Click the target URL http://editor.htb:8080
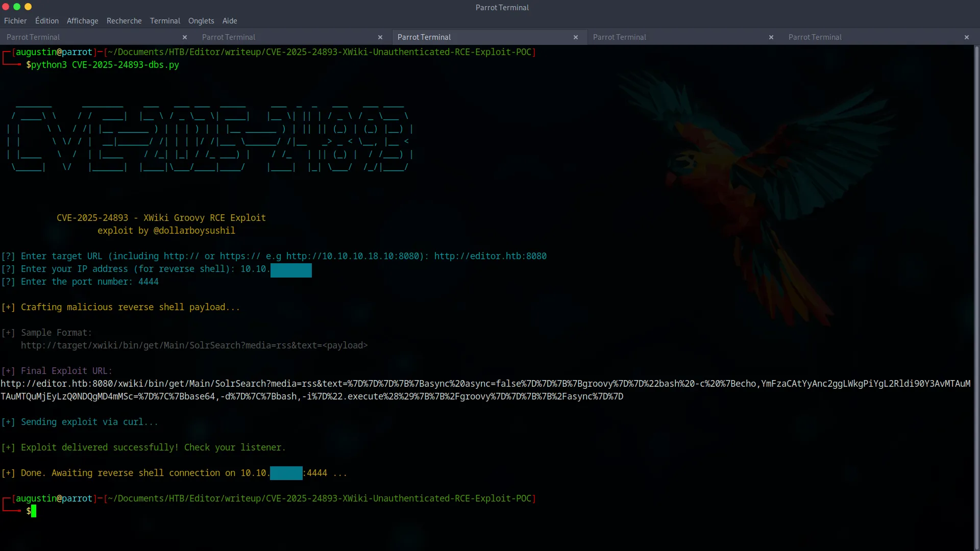 point(490,256)
